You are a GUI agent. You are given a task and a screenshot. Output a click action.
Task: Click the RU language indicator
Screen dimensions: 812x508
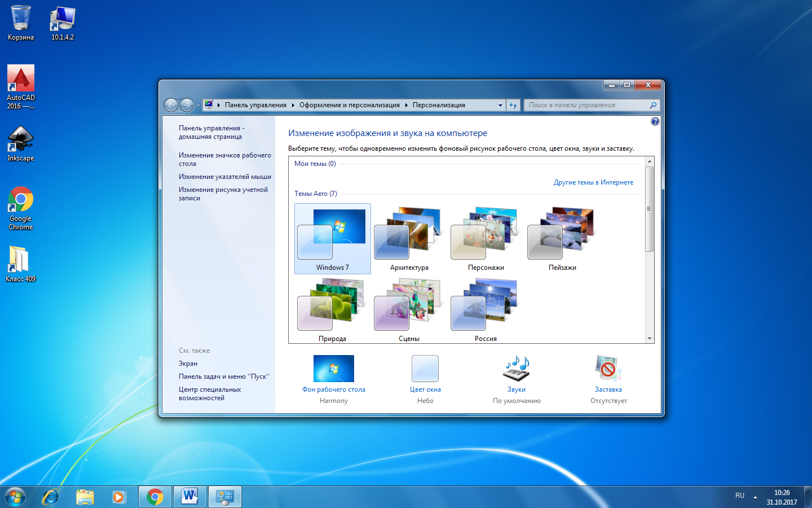[x=740, y=496]
